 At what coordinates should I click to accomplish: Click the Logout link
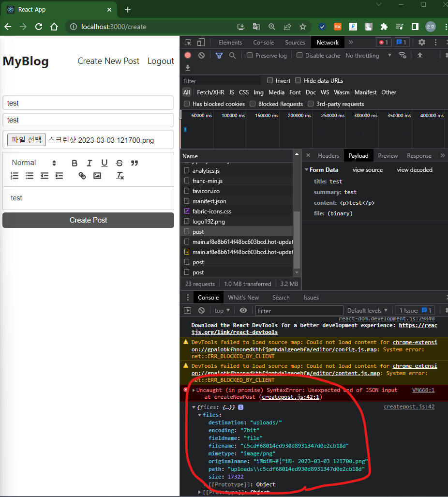click(x=161, y=61)
